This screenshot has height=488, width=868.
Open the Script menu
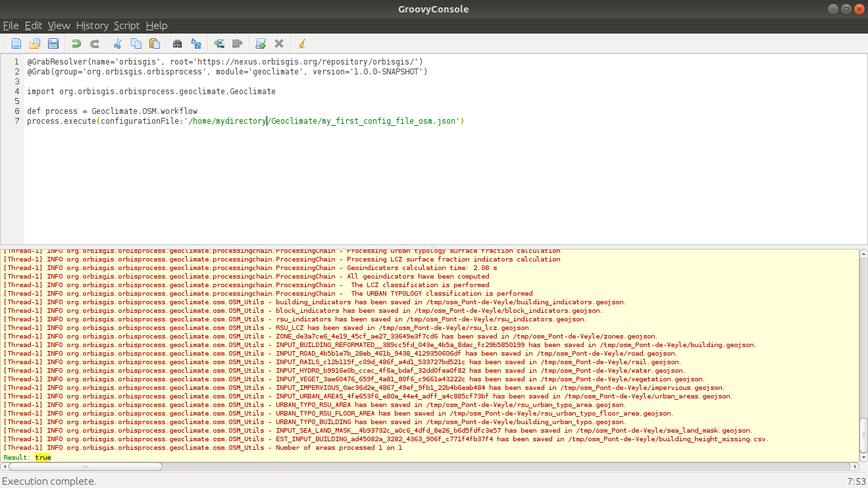[126, 25]
